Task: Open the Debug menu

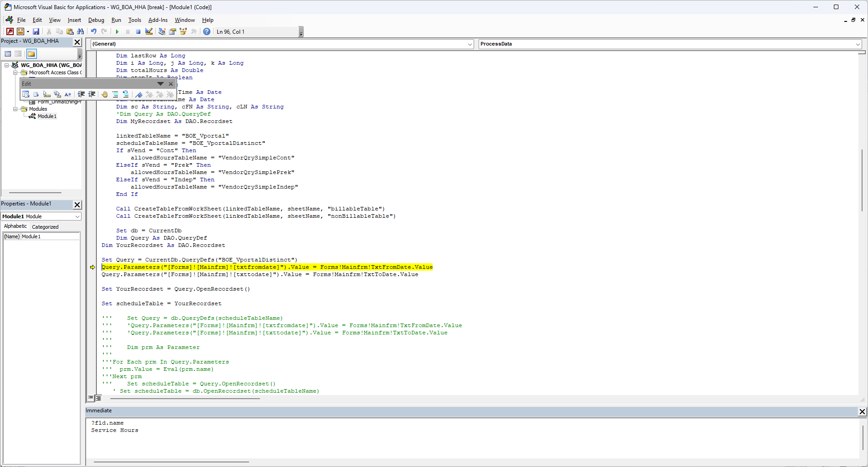Action: tap(96, 20)
